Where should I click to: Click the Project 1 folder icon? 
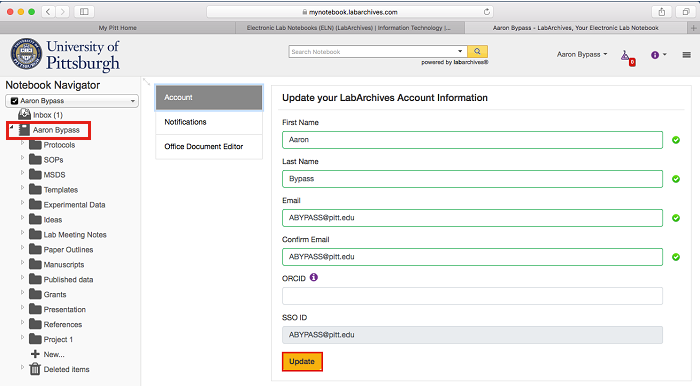[x=35, y=339]
